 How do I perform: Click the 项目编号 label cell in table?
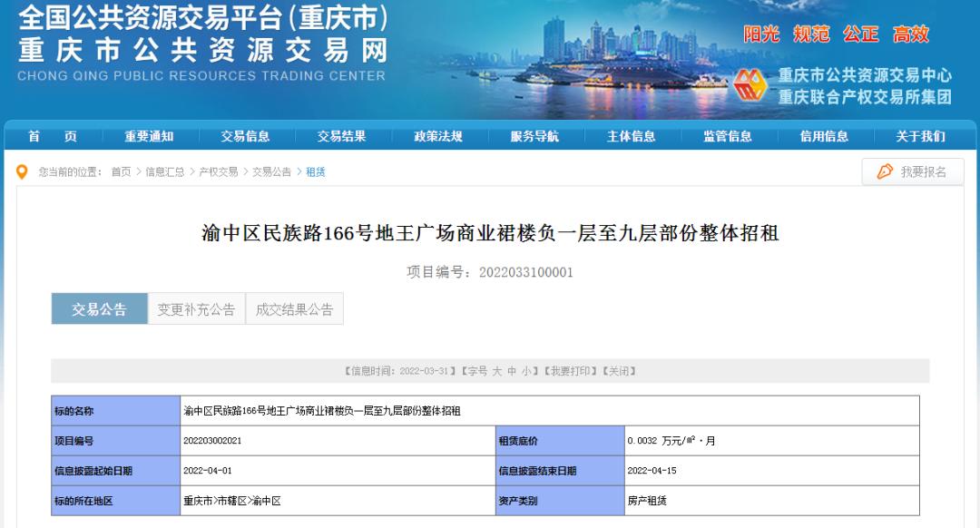tap(115, 441)
